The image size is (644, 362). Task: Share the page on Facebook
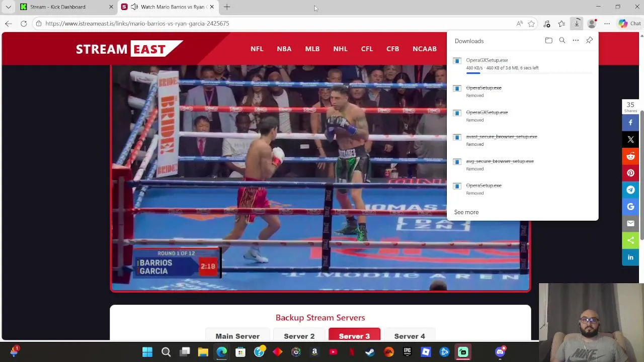tap(630, 122)
